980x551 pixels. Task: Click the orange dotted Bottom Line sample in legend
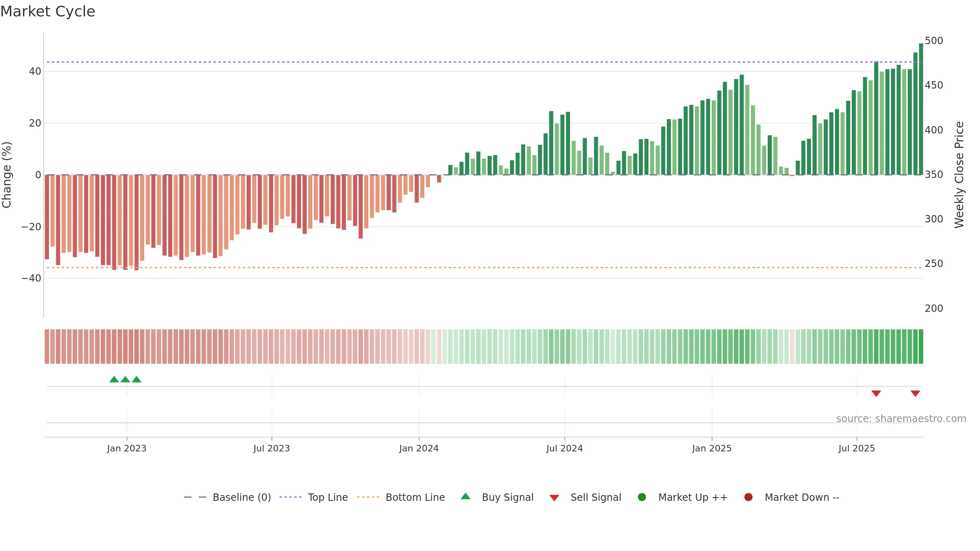[x=368, y=497]
